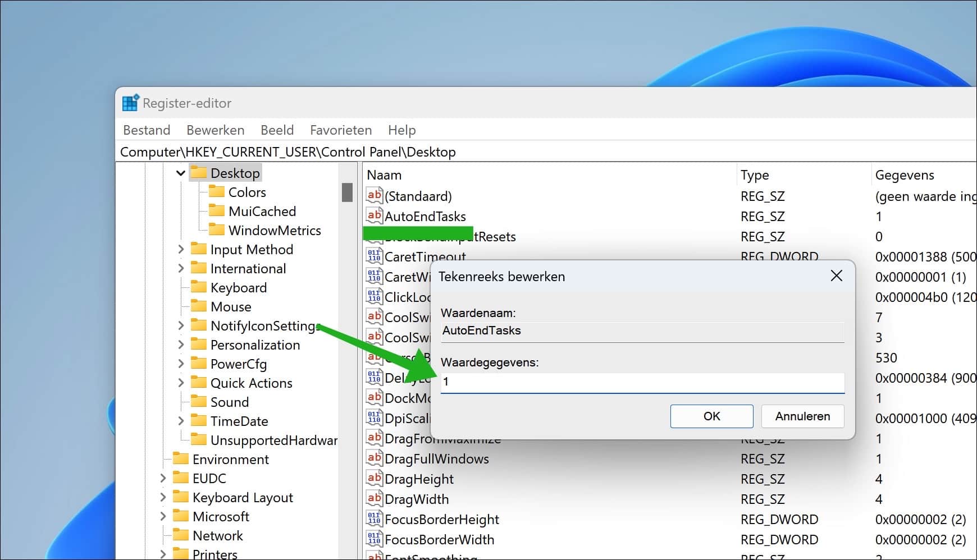The image size is (977, 560).
Task: Expand the PowerCfg registry key
Action: (181, 364)
